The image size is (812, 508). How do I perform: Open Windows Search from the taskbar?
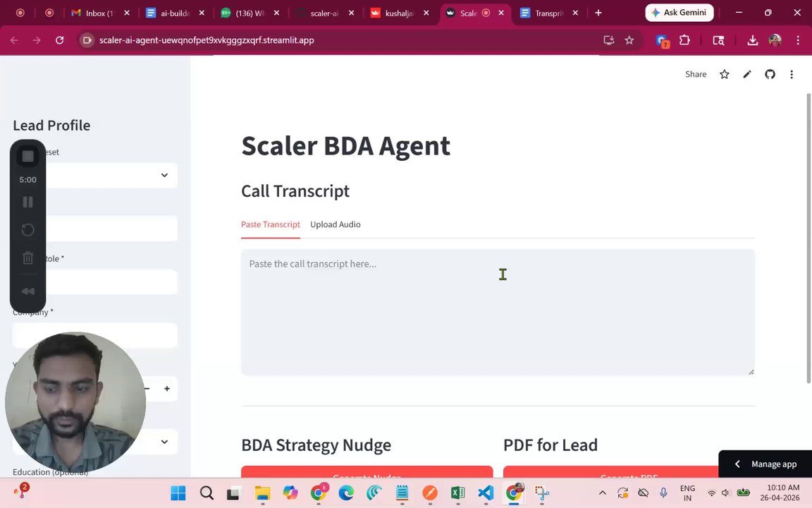tap(207, 492)
